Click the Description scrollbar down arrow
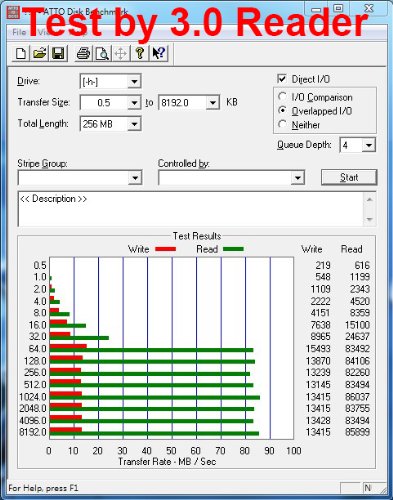Viewport: 393px width, 500px height. 369,219
